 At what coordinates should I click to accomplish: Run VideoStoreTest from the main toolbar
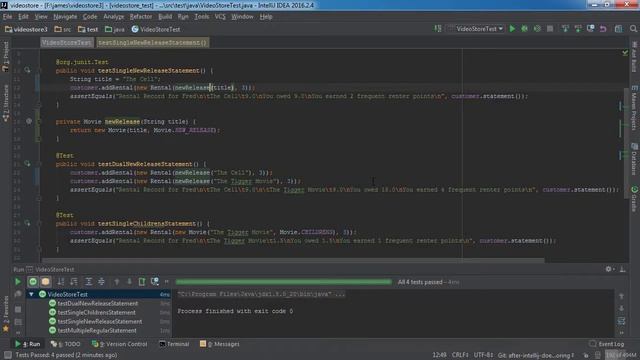pyautogui.click(x=512, y=29)
